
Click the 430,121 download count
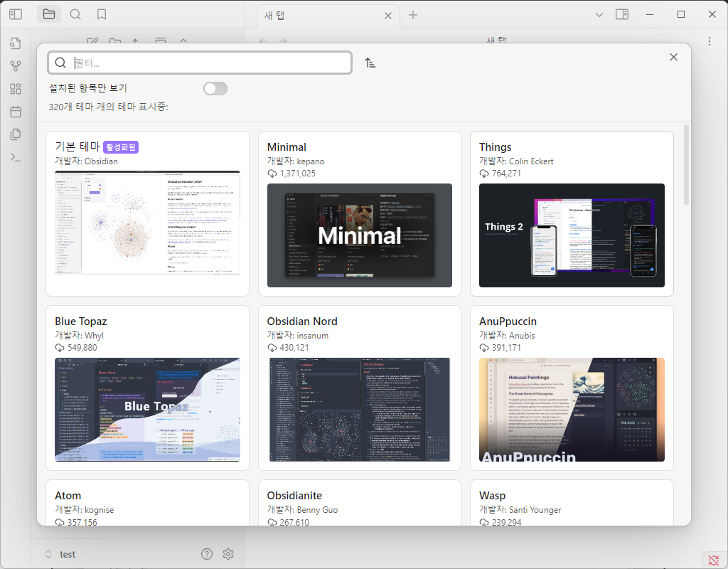pos(294,347)
